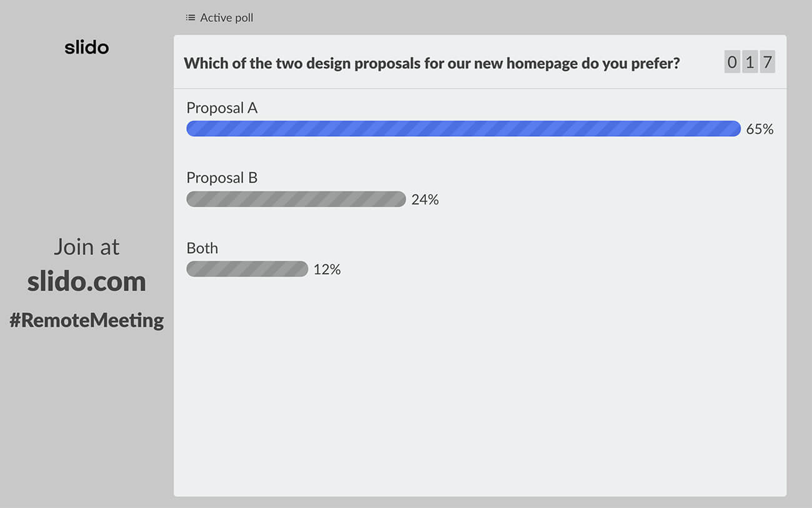The width and height of the screenshot is (812, 508).
Task: Click the blue Proposal A result bar
Action: (463, 129)
